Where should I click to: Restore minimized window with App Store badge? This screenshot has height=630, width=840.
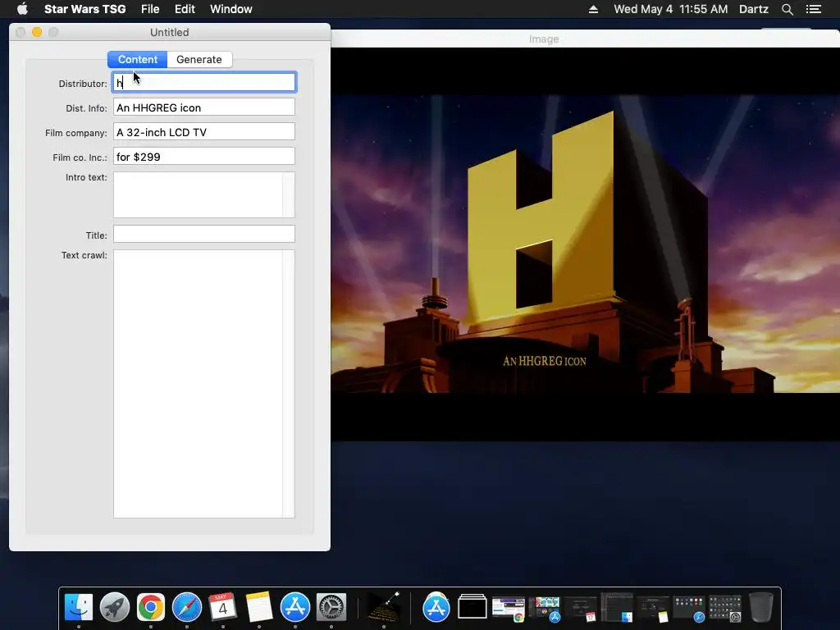tap(545, 609)
